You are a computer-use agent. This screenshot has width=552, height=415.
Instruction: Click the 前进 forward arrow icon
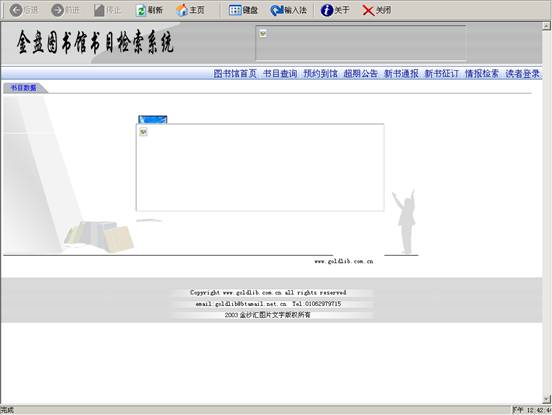[x=57, y=10]
